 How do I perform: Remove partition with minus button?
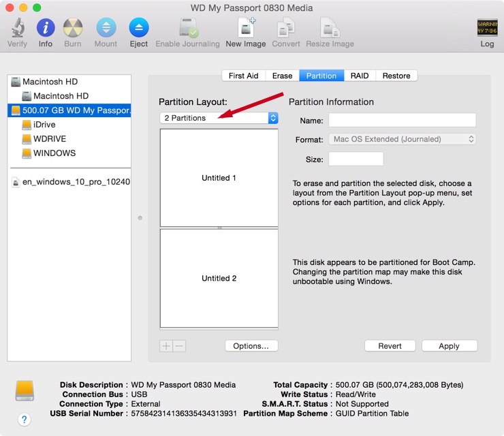coord(179,346)
